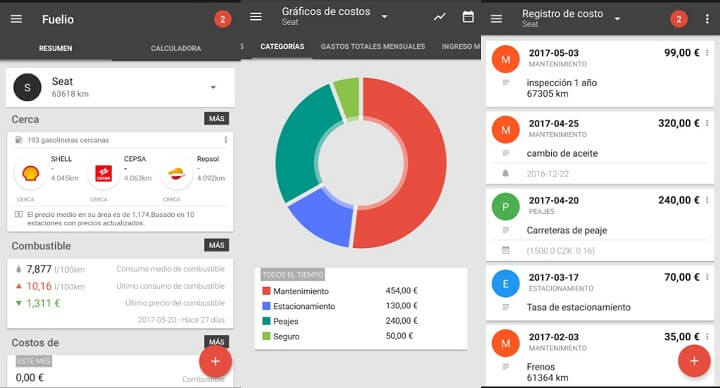This screenshot has width=720, height=388.
Task: Open the hamburger menu in Fuelio screen
Action: point(16,19)
